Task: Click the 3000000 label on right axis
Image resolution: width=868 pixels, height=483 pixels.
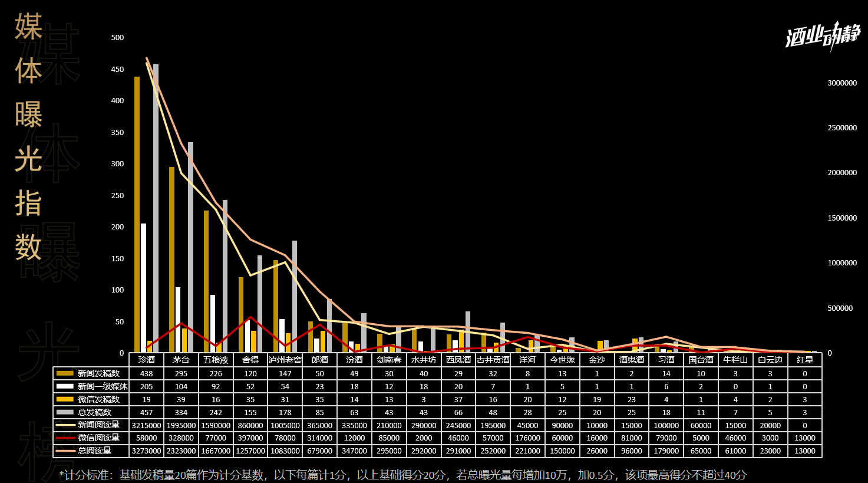Action: pyautogui.click(x=842, y=83)
